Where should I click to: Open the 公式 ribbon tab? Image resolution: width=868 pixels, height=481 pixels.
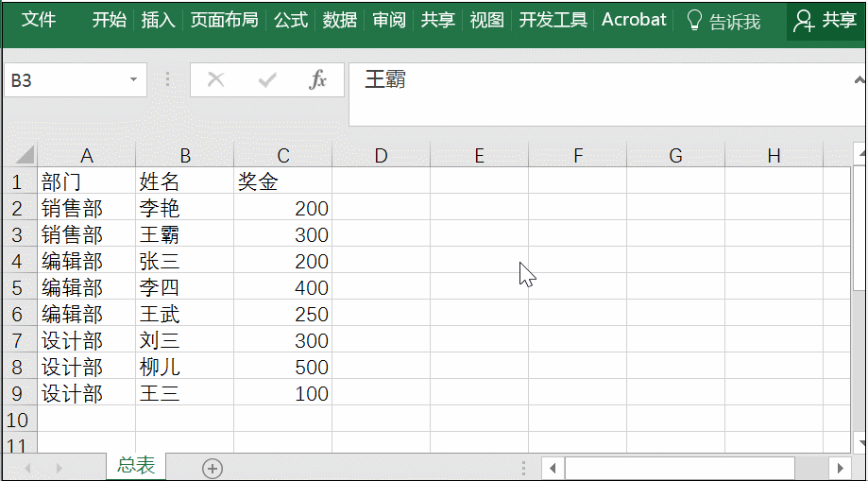[x=291, y=21]
